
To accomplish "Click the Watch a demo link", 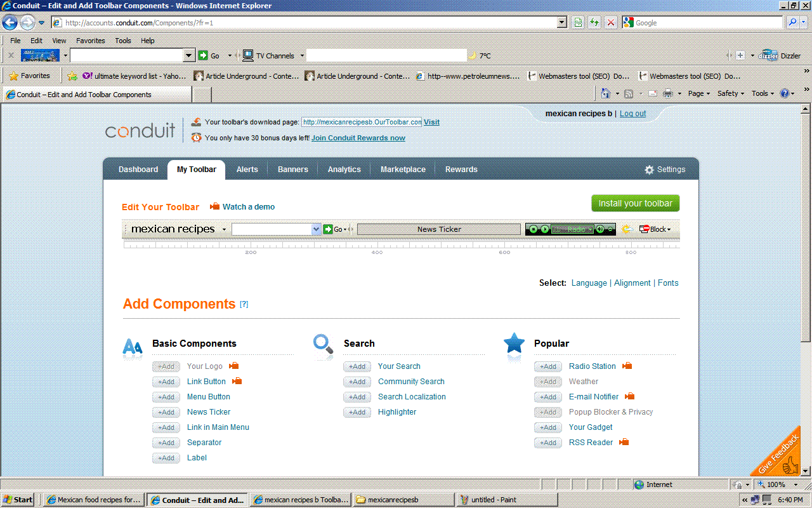I will [249, 207].
